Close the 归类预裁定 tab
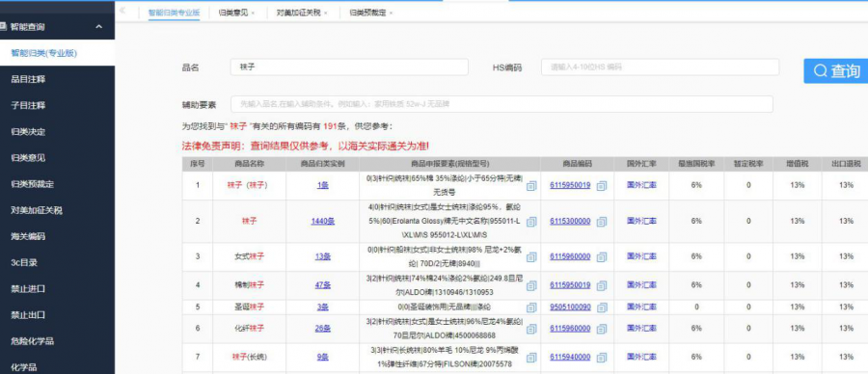 coord(391,13)
